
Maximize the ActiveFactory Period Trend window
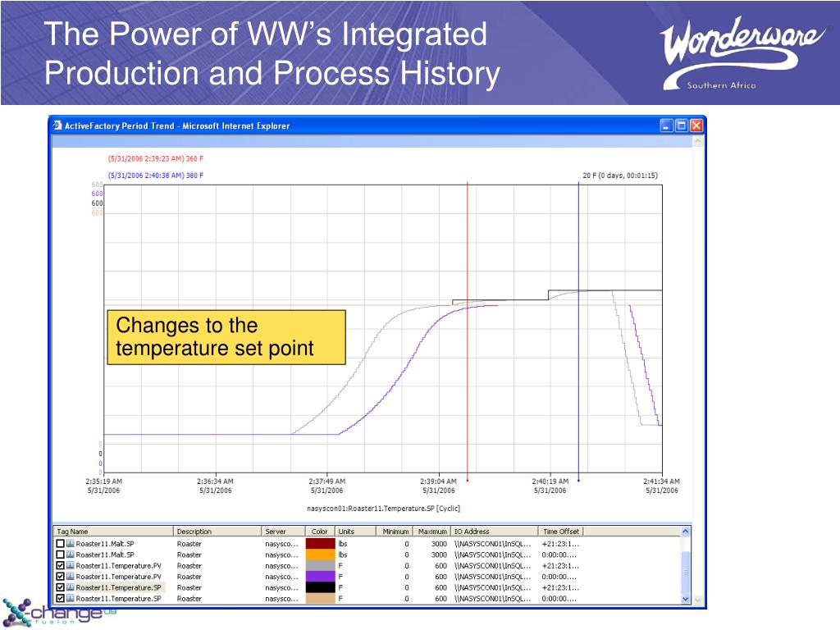[682, 126]
